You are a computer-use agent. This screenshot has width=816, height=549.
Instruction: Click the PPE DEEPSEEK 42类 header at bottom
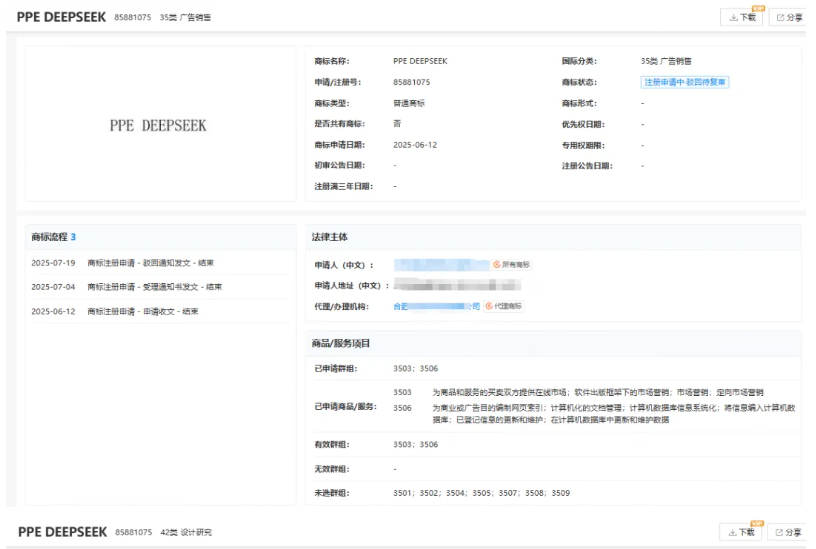(114, 532)
